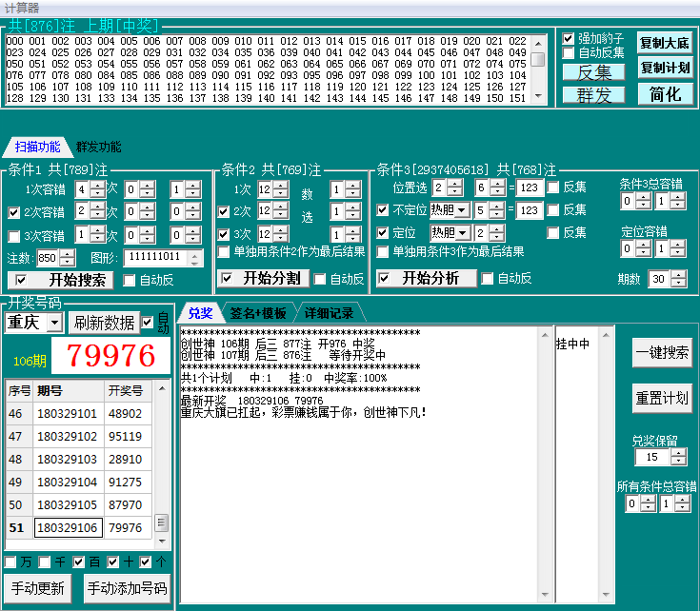
Task: Toggle the 3次容错 checkbox in 条件1
Action: (x=14, y=235)
